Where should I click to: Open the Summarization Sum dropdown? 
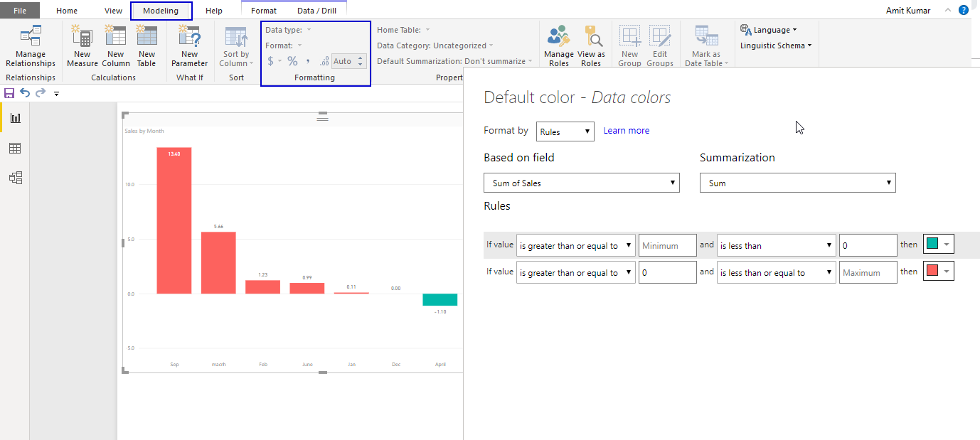[x=798, y=183]
